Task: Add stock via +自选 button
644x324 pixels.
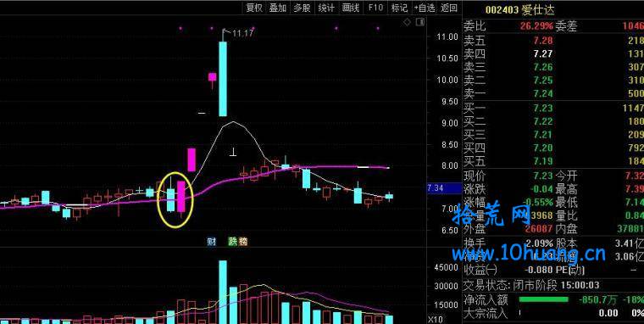Action: (x=425, y=8)
